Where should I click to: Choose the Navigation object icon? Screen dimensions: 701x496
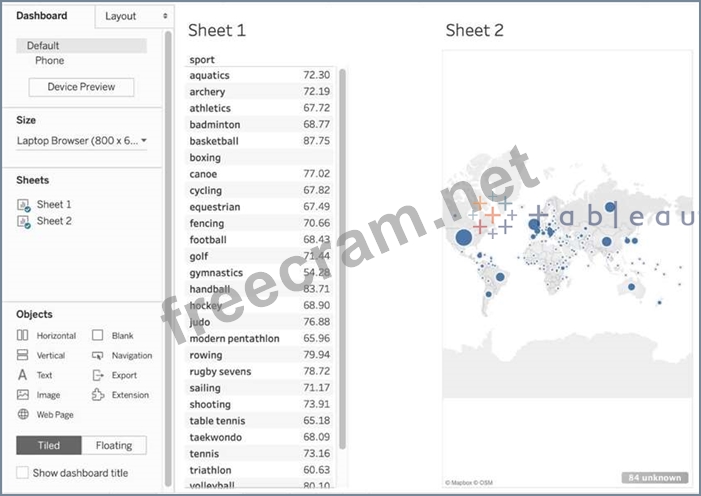coord(98,355)
